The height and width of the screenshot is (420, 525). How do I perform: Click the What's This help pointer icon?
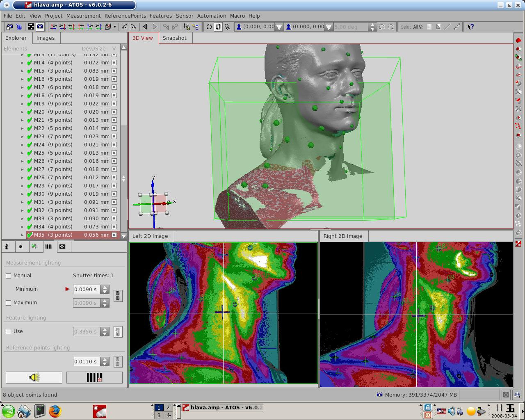470,27
